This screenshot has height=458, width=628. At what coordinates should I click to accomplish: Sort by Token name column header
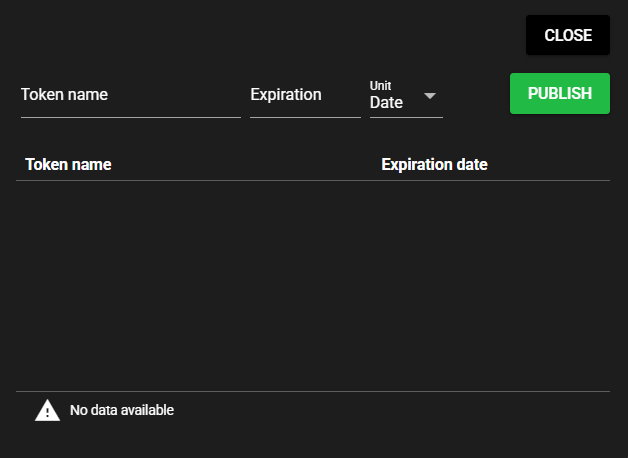point(68,164)
